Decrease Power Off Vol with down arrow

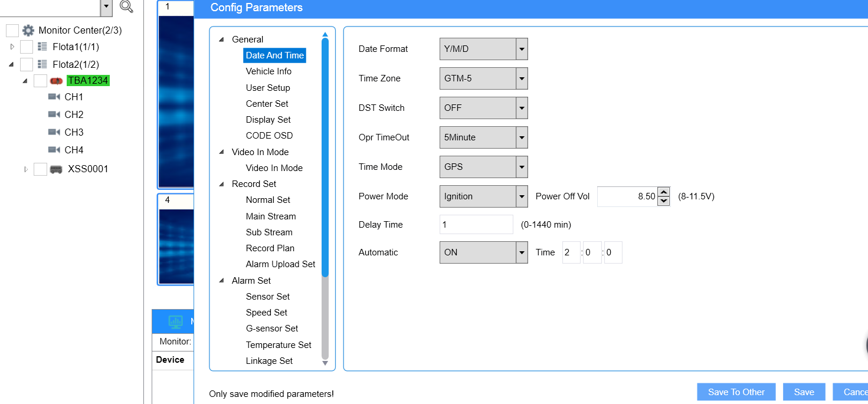point(664,201)
